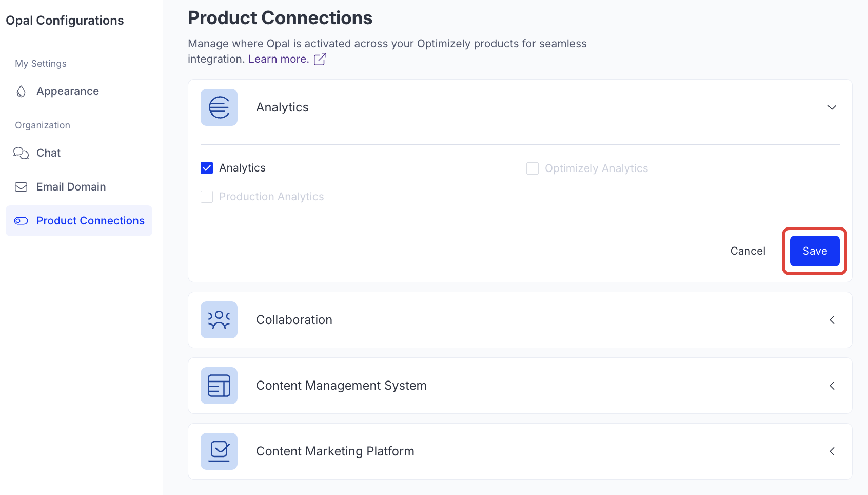Expand the Content Management System chevron
The image size is (868, 495).
pos(832,386)
